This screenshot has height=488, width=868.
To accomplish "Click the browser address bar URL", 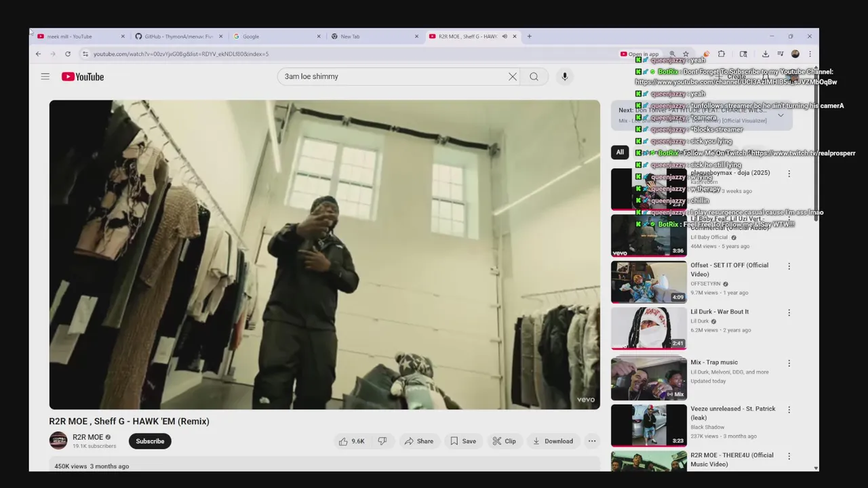I will coord(181,54).
